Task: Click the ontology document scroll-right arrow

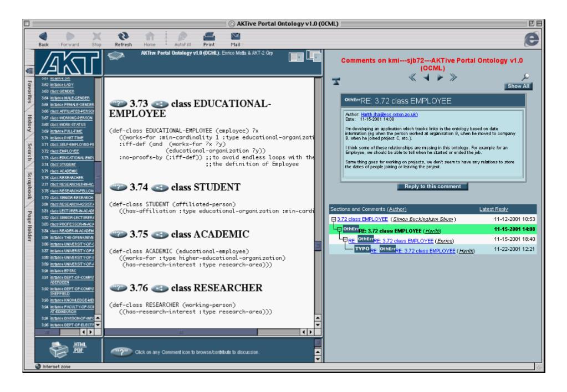Action: 310,332
